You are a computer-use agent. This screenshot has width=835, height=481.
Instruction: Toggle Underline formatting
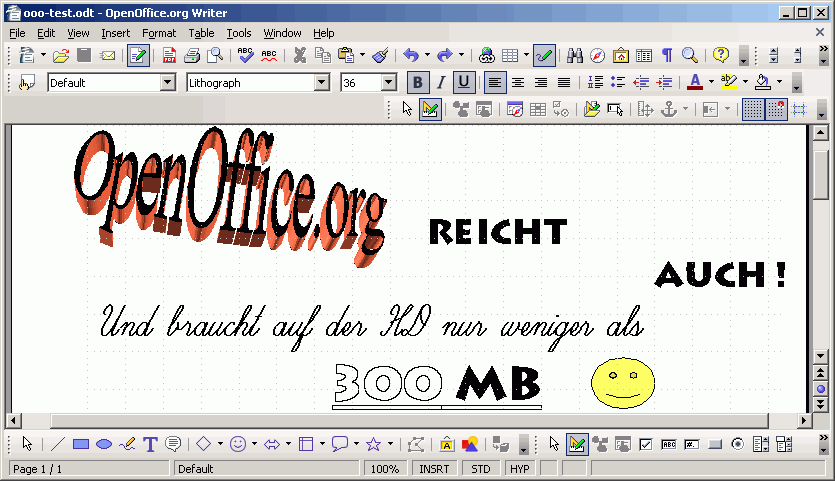(x=464, y=83)
